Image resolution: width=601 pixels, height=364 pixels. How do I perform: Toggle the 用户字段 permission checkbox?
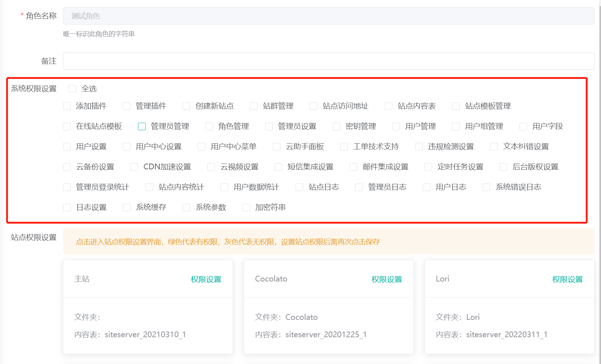(x=523, y=126)
